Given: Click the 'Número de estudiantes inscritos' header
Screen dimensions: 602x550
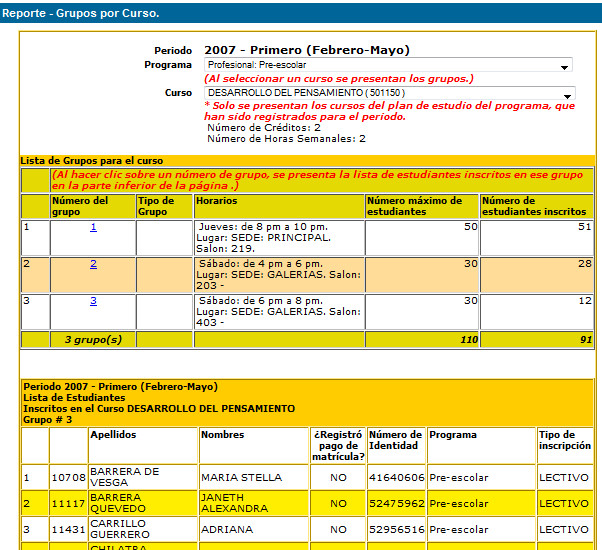Looking at the screenshot, I should (537, 206).
